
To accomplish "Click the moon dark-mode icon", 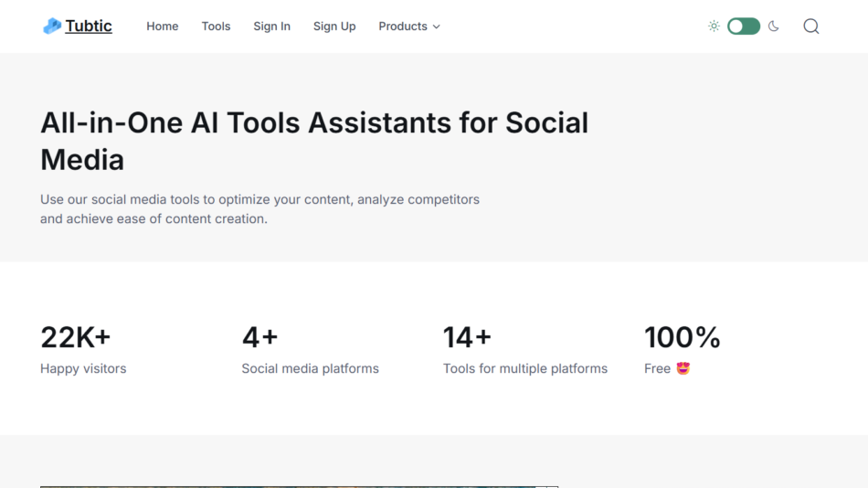I will (774, 27).
